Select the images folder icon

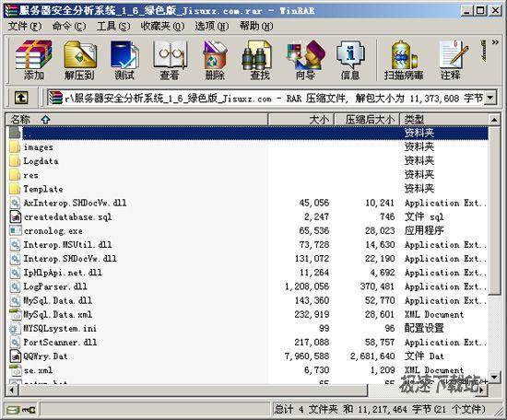[x=15, y=147]
